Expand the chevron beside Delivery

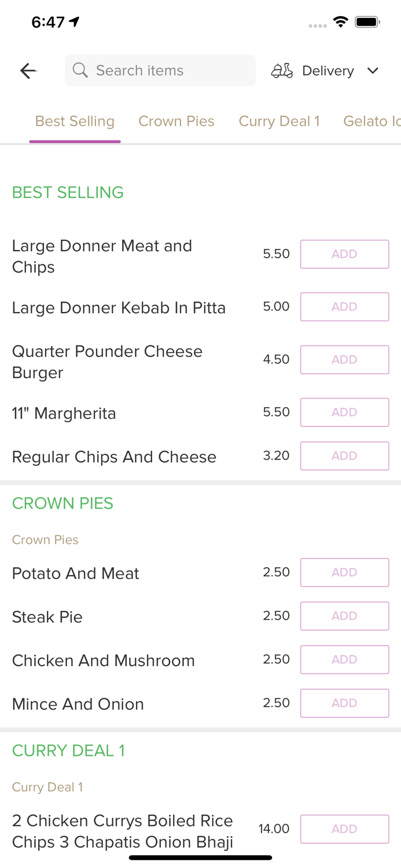coord(373,71)
